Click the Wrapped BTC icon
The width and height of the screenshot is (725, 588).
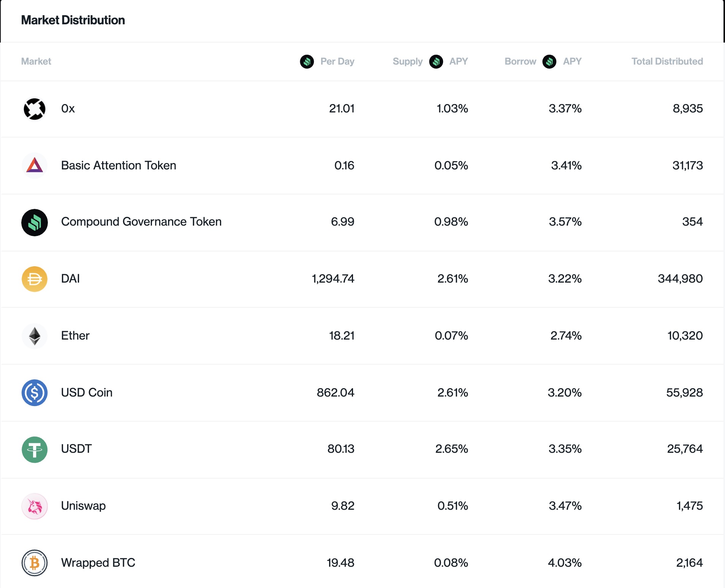35,563
